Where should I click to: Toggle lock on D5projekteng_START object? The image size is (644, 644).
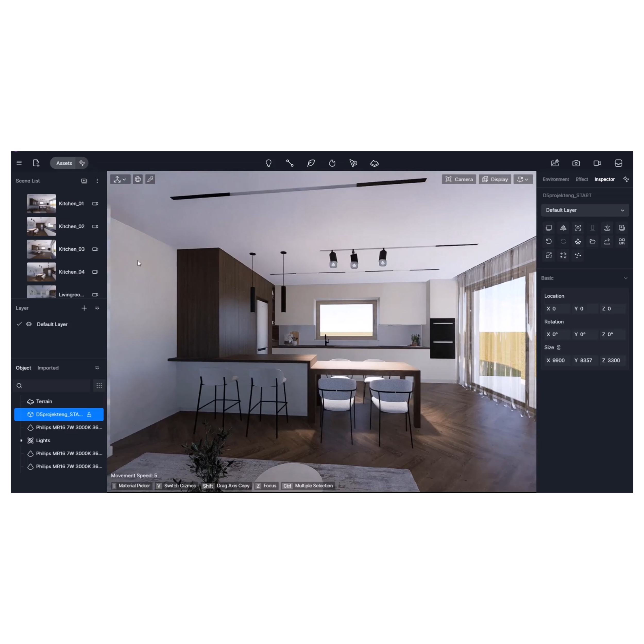pyautogui.click(x=89, y=414)
